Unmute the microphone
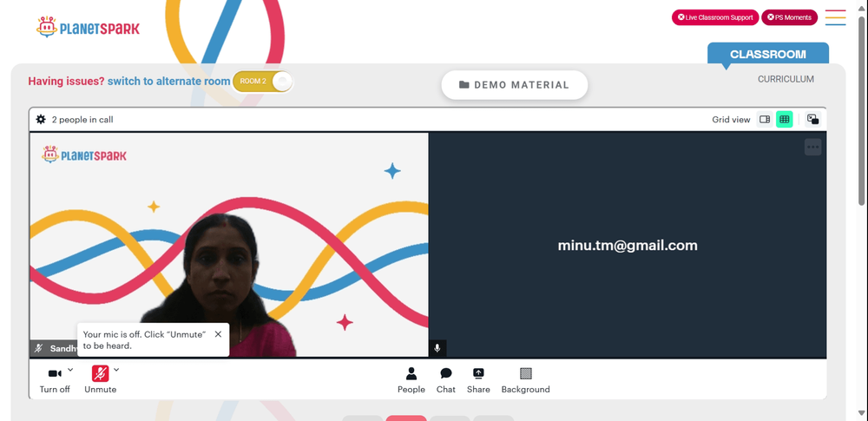 point(100,380)
